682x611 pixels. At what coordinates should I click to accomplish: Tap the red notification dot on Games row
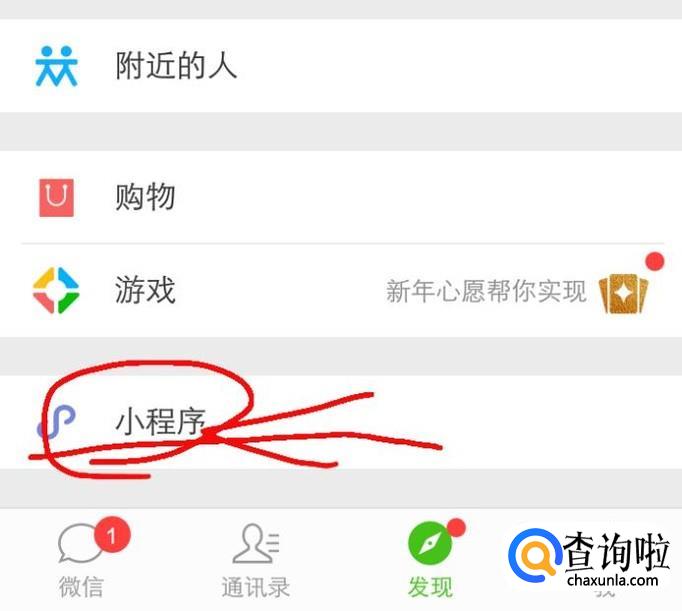pos(655,261)
